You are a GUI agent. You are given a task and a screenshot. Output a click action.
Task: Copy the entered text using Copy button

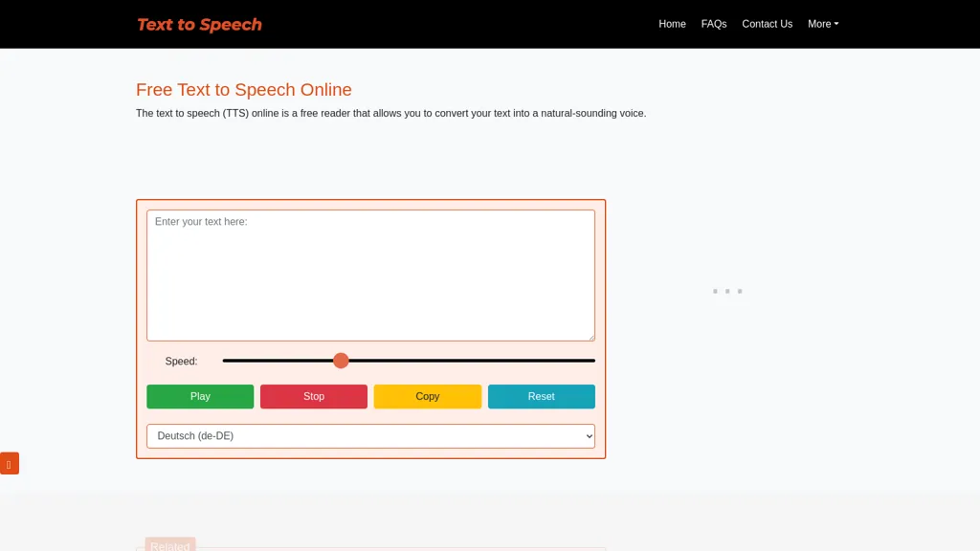click(427, 396)
